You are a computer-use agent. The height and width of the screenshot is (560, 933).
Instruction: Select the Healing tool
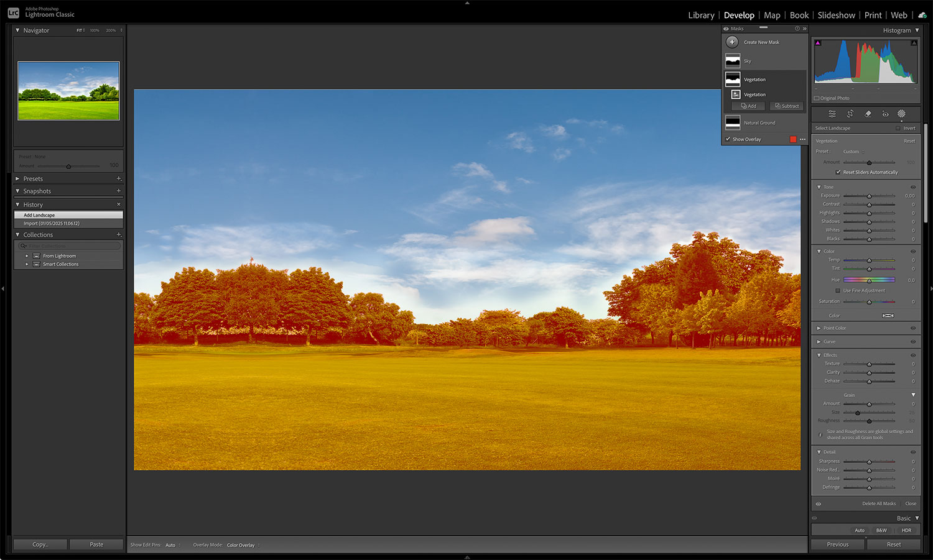(868, 114)
